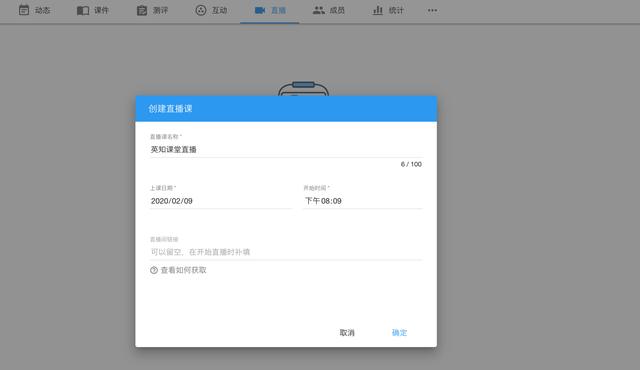Screen dimensions: 640x370
Task: Open the class date field 2020/02/09
Action: 221,201
